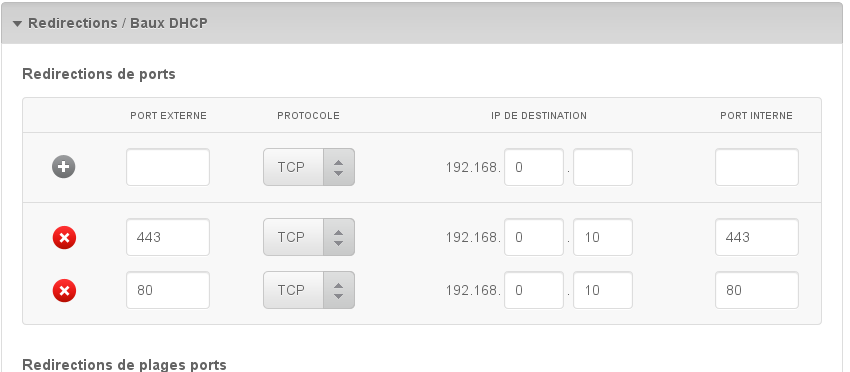Click the gray plus icon to add redirection
This screenshot has width=850, height=372.
click(63, 167)
